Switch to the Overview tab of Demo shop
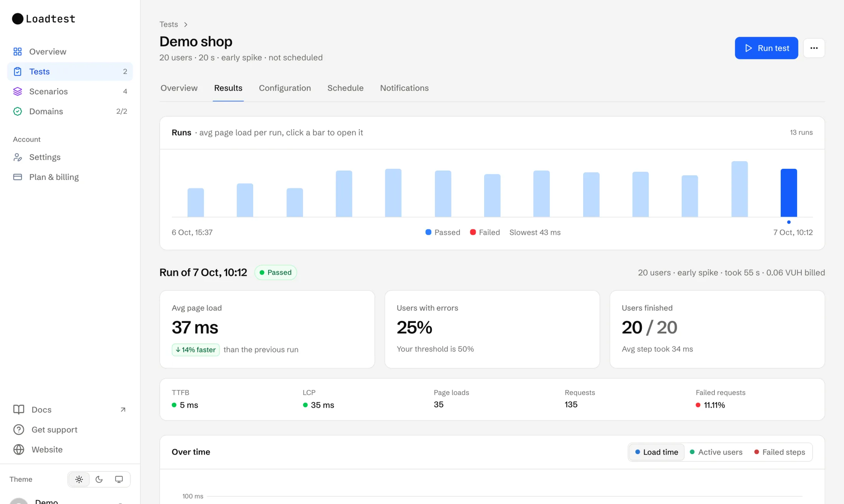This screenshot has width=844, height=504. [179, 88]
